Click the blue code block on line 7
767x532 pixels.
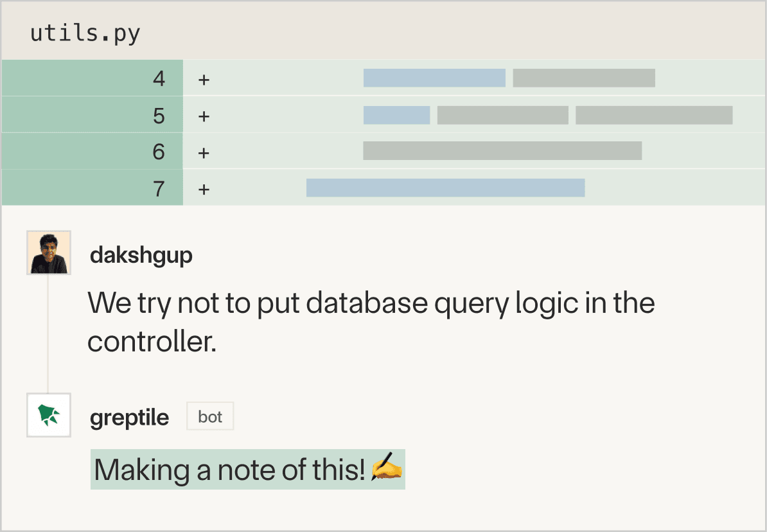pyautogui.click(x=445, y=188)
